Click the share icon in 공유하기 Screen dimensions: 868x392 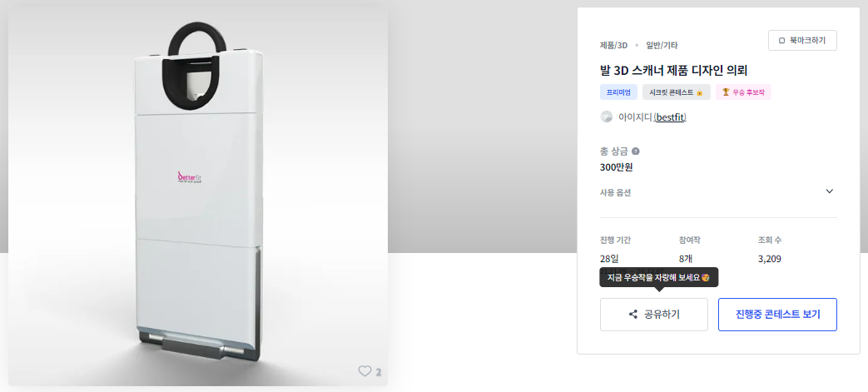[633, 315]
